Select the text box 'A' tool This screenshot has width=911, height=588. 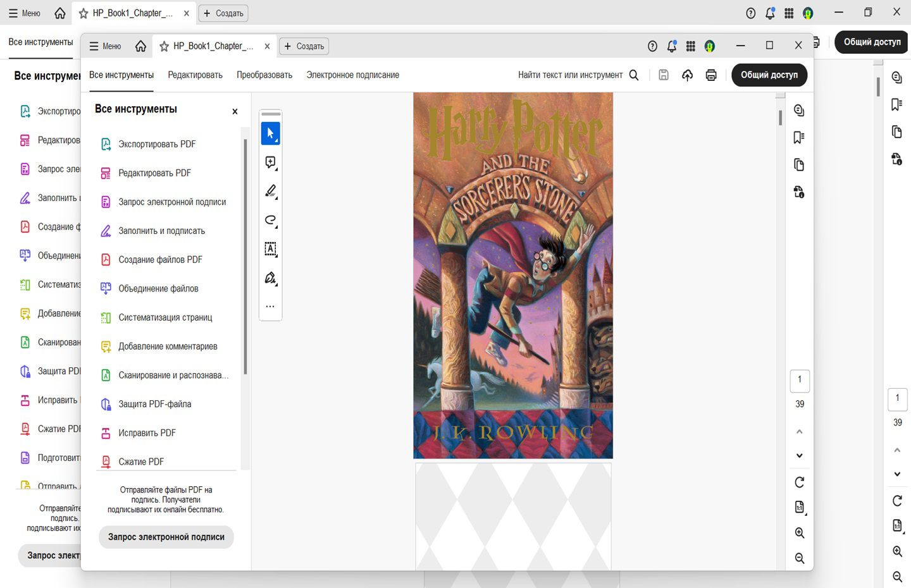[270, 249]
